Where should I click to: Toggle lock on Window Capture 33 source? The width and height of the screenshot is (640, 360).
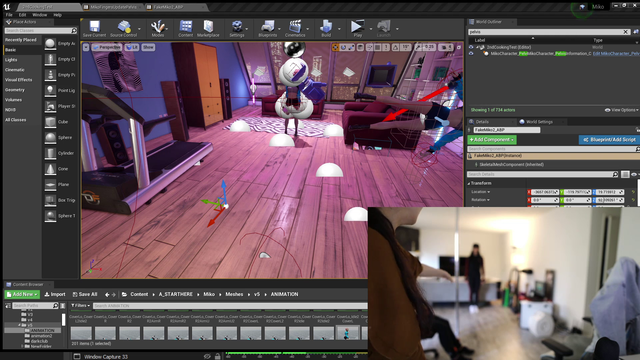click(x=218, y=356)
